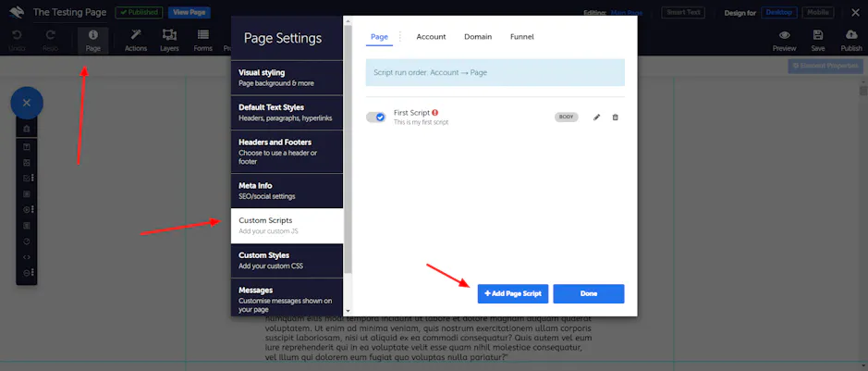Toggle the Smart Text button
The height and width of the screenshot is (371, 868).
coord(684,12)
